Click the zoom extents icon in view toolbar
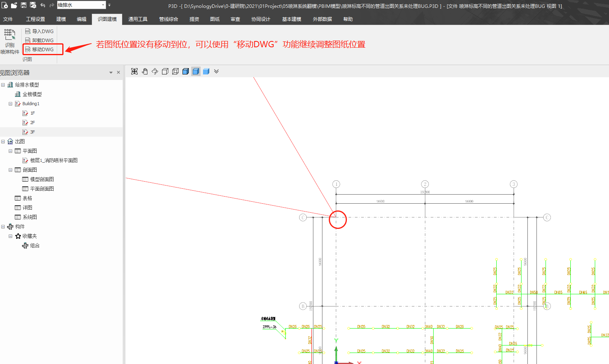The height and width of the screenshot is (364, 609). [134, 71]
